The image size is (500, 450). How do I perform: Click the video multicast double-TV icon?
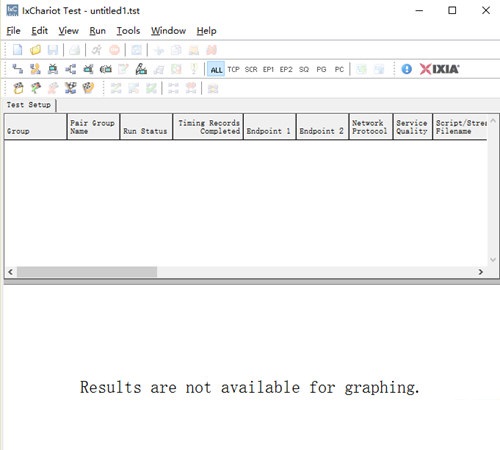[106, 69]
